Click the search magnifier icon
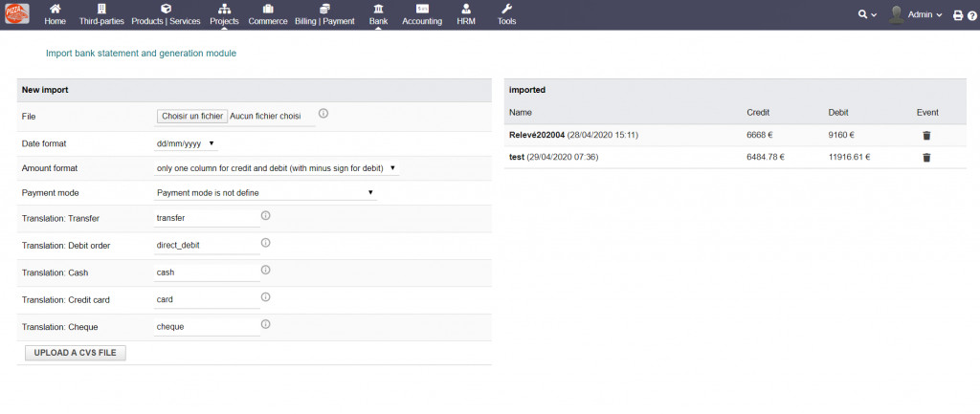 click(862, 14)
